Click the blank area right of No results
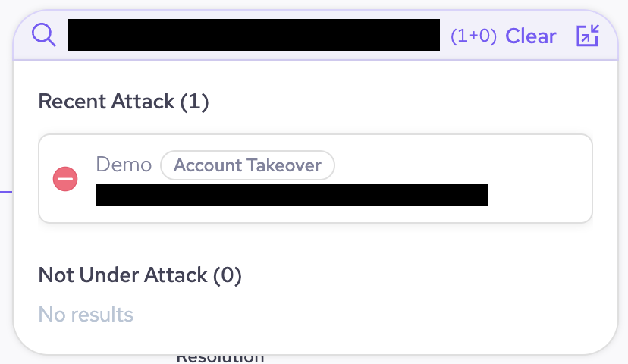Viewport: 628px width, 364px height. click(364, 314)
